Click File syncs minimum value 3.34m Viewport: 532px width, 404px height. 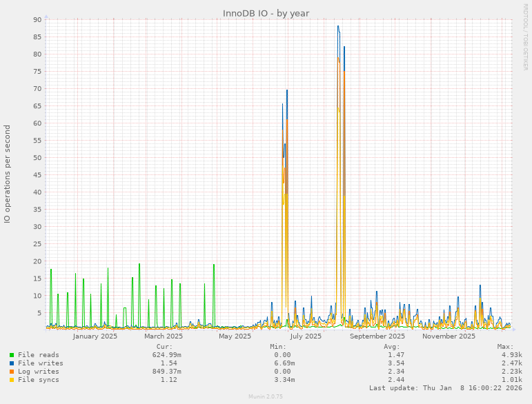(x=284, y=380)
